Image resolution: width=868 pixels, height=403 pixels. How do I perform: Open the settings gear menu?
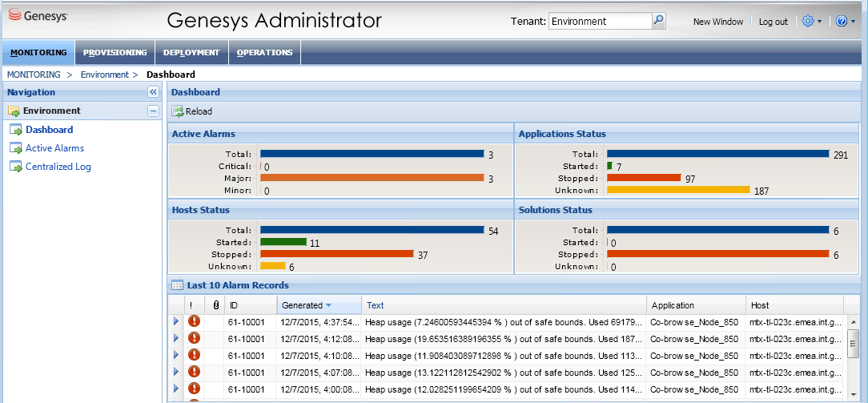click(x=811, y=21)
